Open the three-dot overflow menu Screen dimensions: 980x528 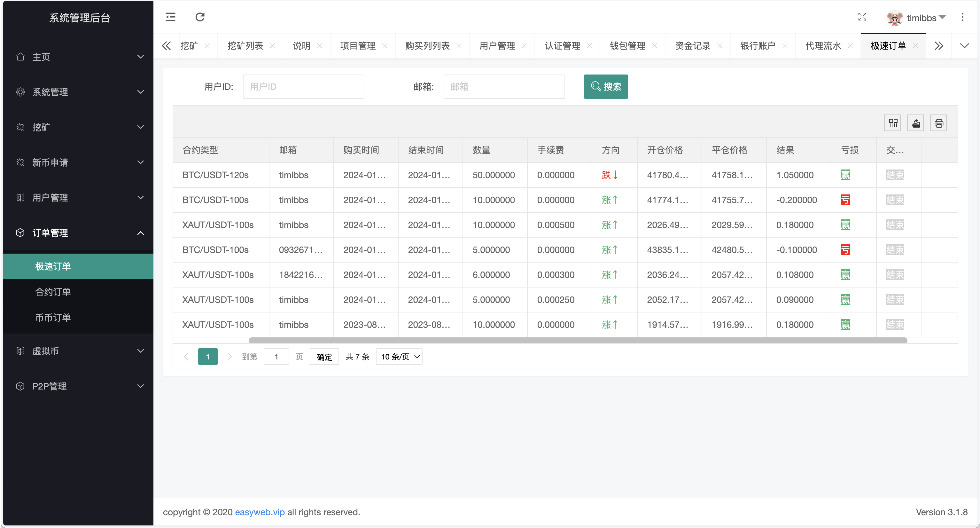point(962,17)
